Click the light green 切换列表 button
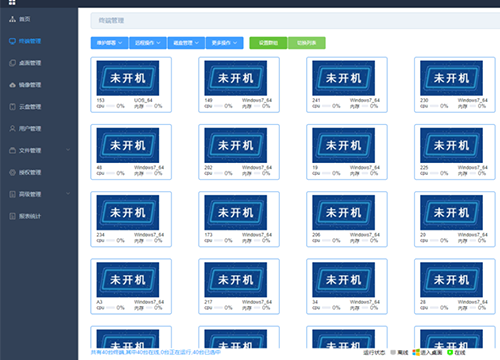500x360 pixels. [307, 43]
